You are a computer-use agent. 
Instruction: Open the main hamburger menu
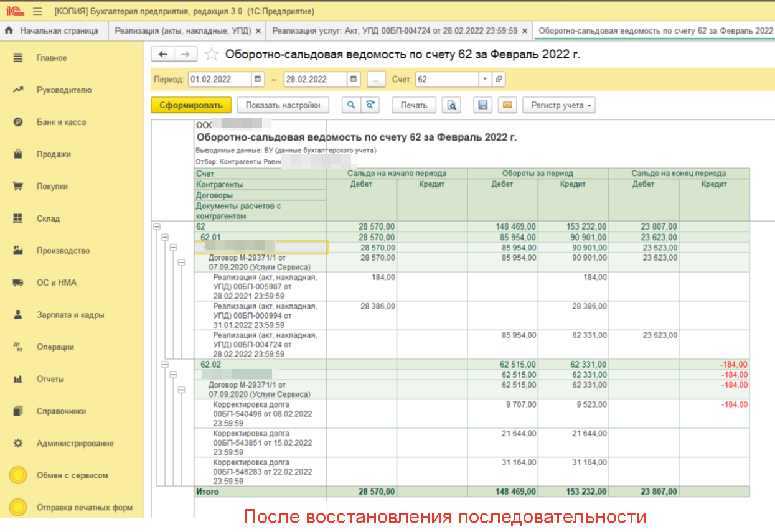tap(37, 12)
